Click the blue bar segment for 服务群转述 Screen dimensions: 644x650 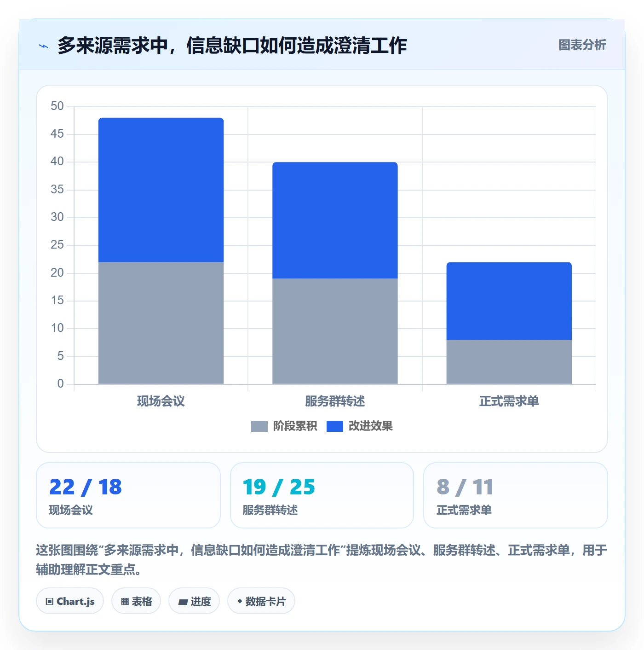pos(335,220)
